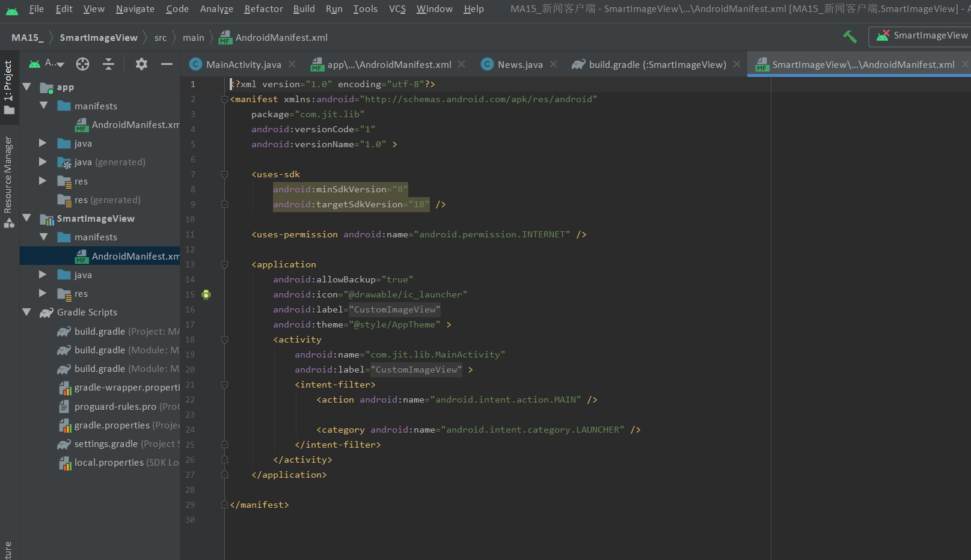The image size is (971, 560).
Task: Click the Build hammer icon
Action: pyautogui.click(x=850, y=37)
